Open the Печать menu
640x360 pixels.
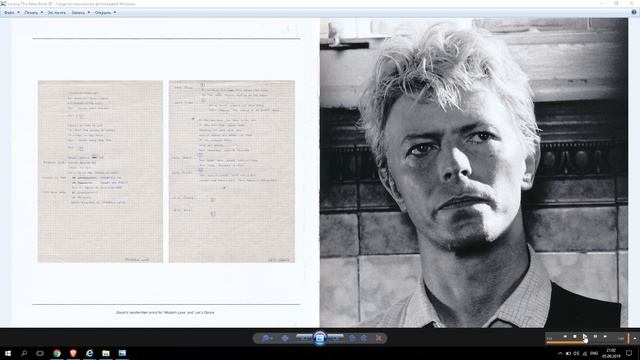tap(33, 13)
